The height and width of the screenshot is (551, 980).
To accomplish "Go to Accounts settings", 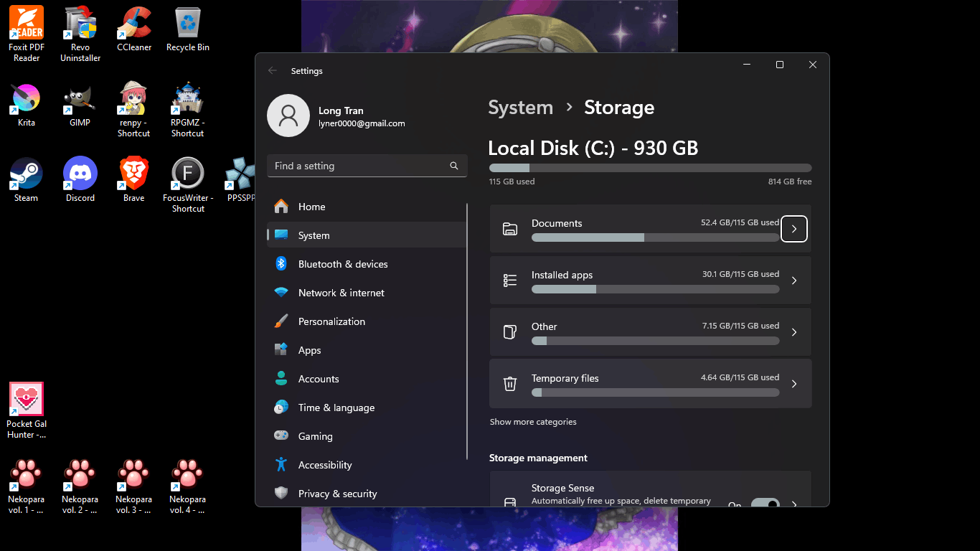I will click(x=367, y=379).
